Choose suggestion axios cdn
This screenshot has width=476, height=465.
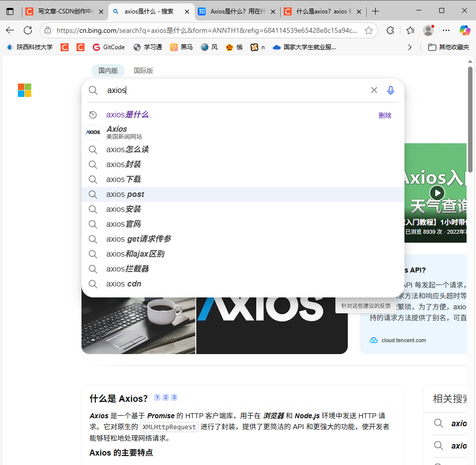(243, 283)
